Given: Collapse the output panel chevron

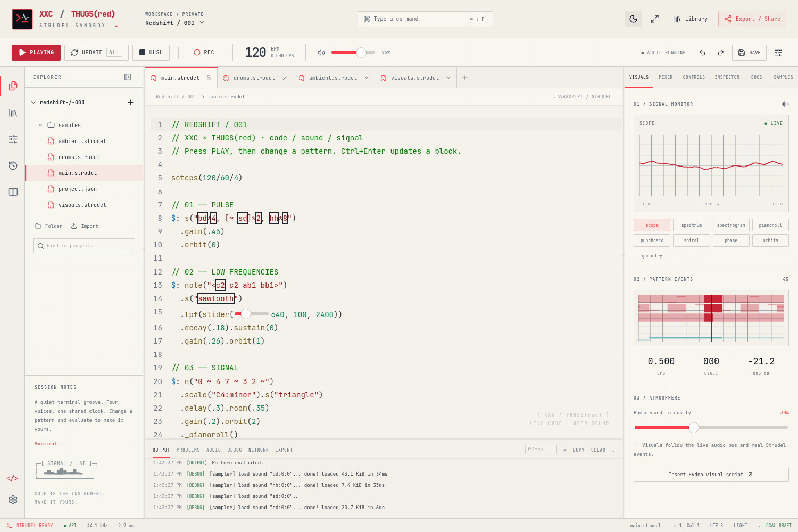Looking at the screenshot, I should click(x=613, y=450).
